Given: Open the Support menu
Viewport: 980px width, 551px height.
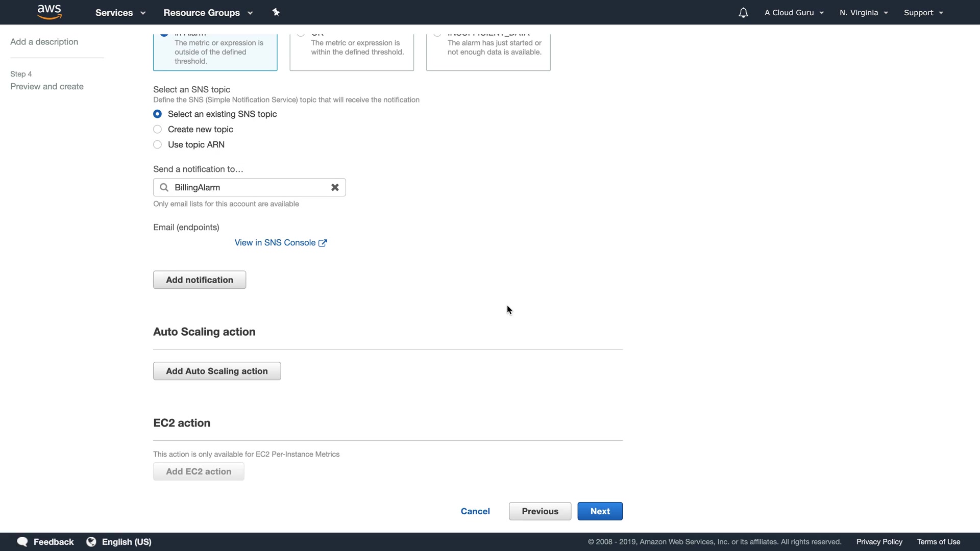Looking at the screenshot, I should point(923,13).
